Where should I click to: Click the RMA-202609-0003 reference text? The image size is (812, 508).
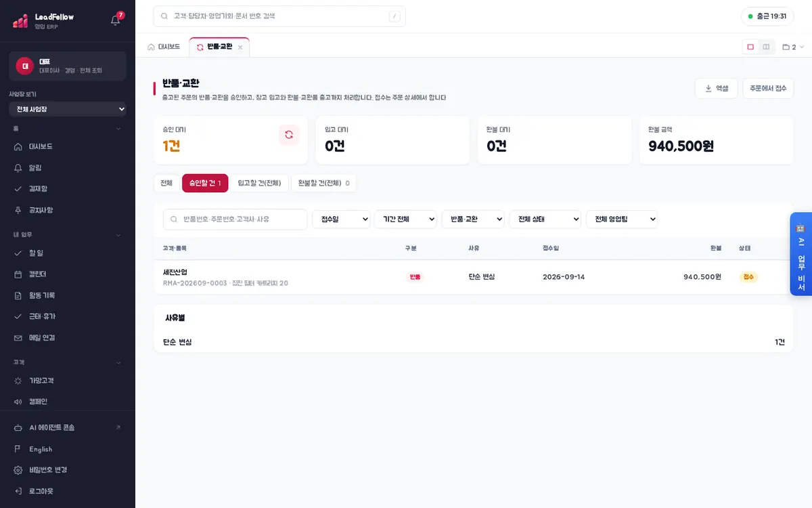coord(195,283)
